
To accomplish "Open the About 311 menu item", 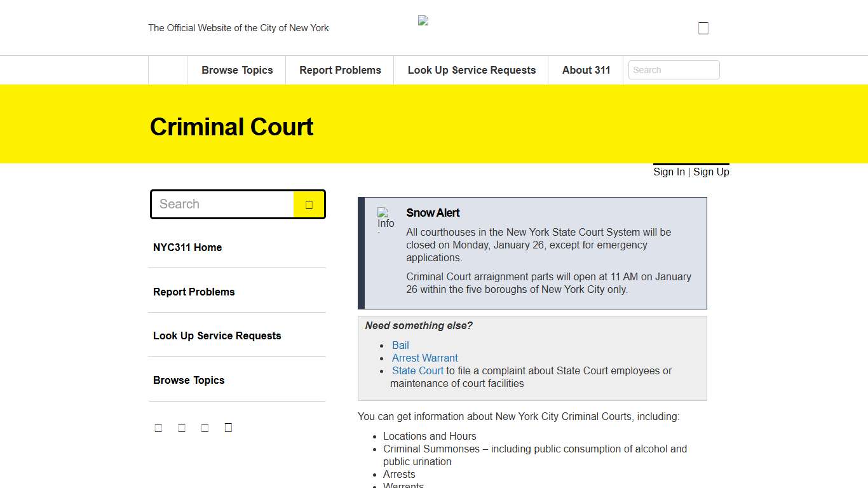I will (x=585, y=70).
